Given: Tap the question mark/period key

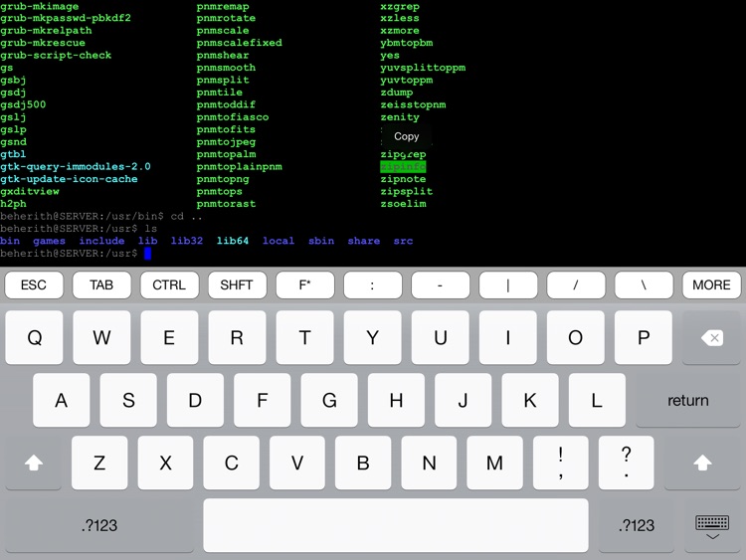Looking at the screenshot, I should [627, 463].
